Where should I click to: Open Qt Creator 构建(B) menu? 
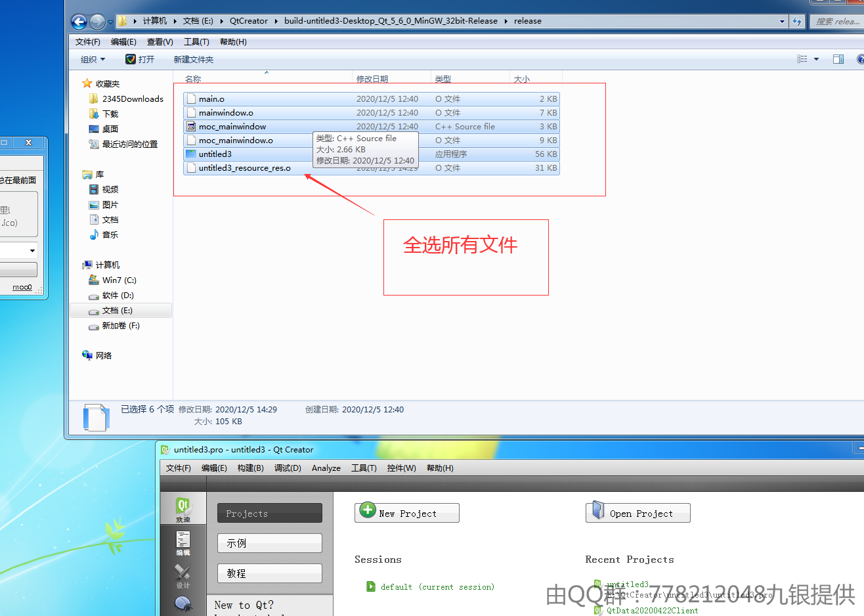coord(250,468)
